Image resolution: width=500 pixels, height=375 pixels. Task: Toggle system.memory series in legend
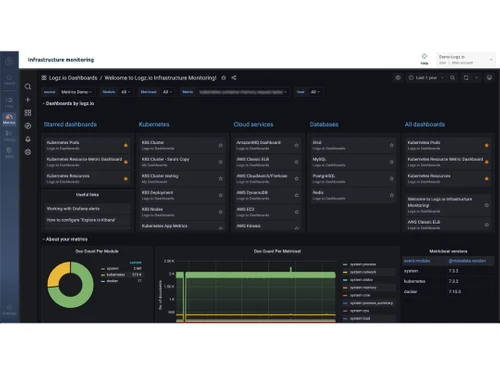(363, 287)
